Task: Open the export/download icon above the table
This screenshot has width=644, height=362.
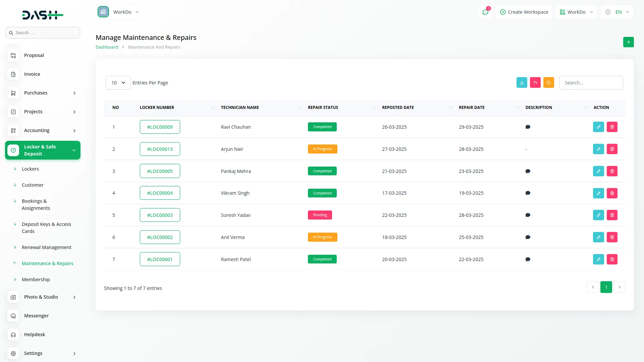Action: (522, 82)
